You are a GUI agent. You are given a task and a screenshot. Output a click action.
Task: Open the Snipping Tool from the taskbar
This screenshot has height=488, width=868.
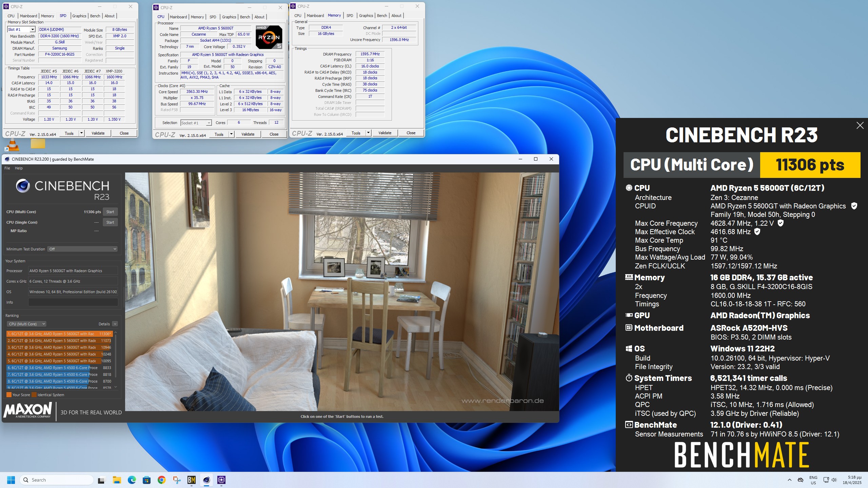point(177,480)
